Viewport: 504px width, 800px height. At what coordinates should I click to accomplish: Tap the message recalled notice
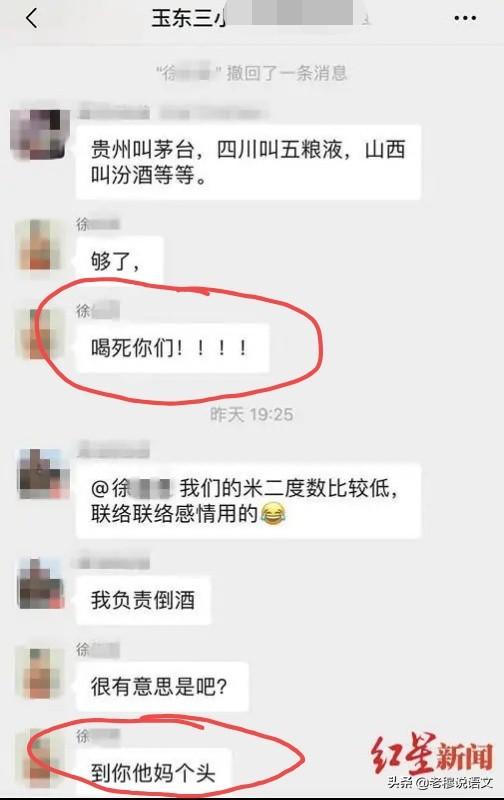tap(252, 73)
